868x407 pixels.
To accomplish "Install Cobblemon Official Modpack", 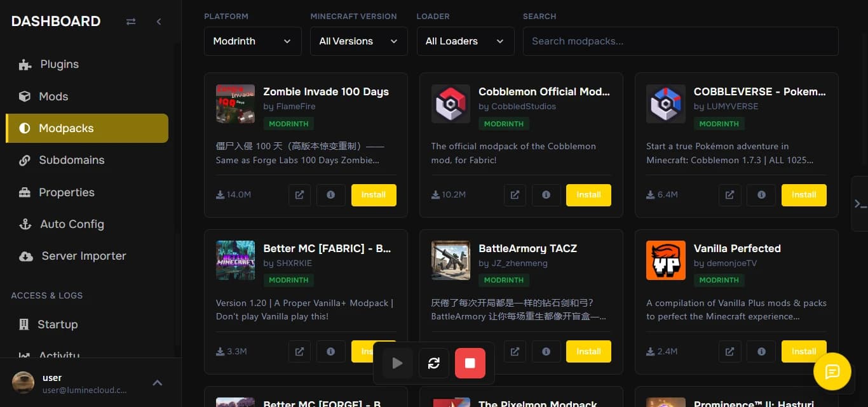I will 588,195.
